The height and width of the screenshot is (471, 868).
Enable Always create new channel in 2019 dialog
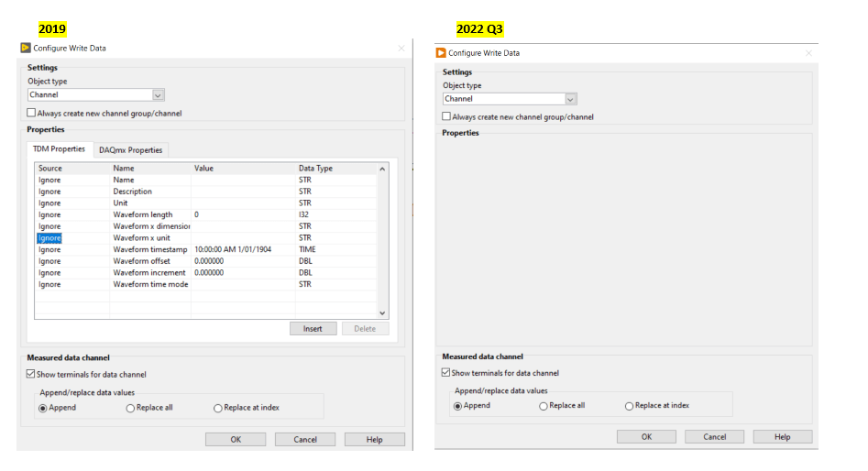pos(31,113)
